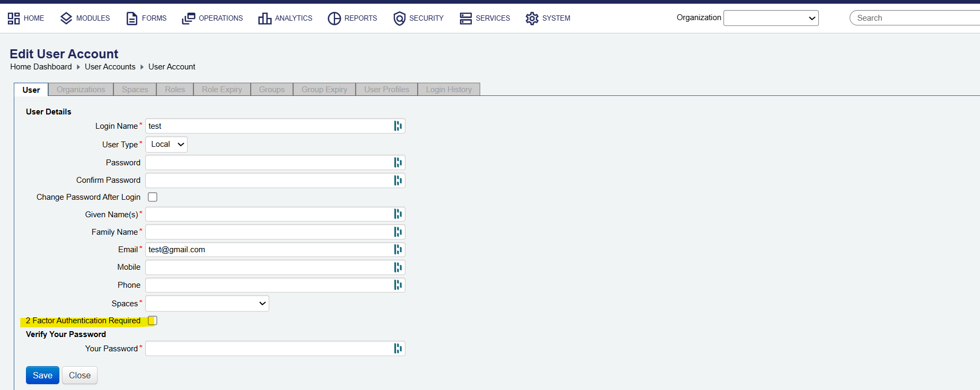Open Operations via its icon
The image size is (980, 390).
point(188,19)
